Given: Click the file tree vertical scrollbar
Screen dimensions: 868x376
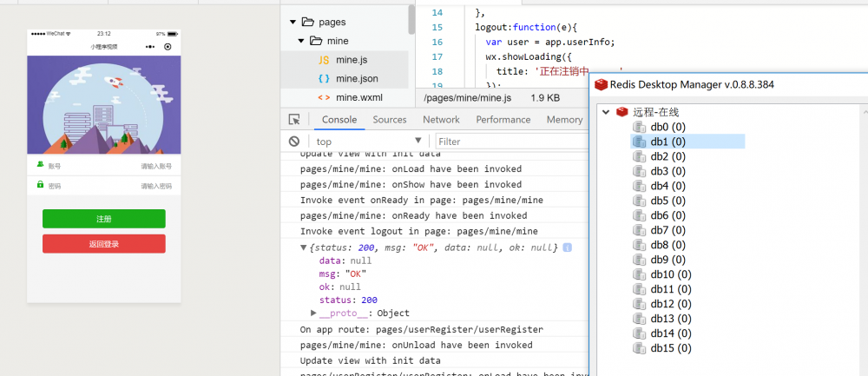Looking at the screenshot, I should (411, 19).
